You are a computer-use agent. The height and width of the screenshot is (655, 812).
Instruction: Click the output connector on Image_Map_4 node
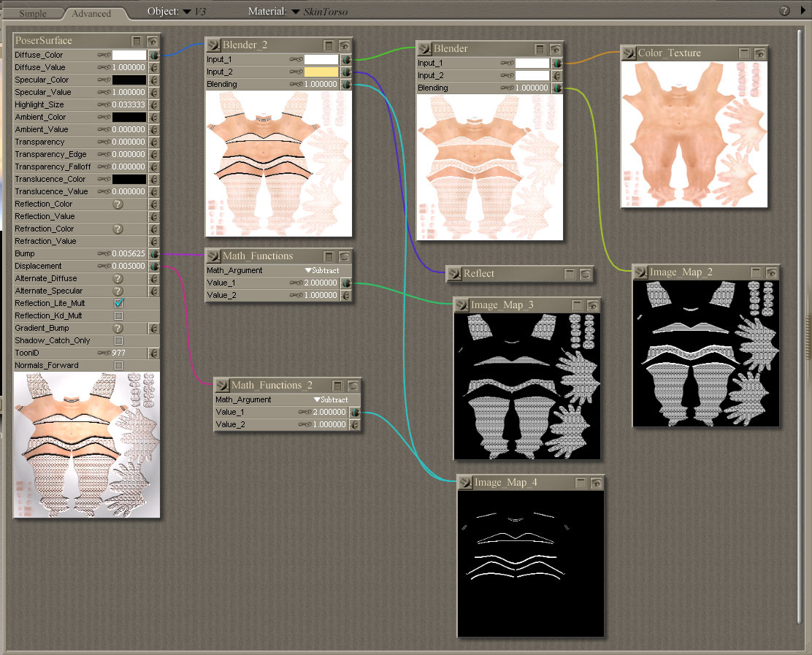tap(465, 483)
